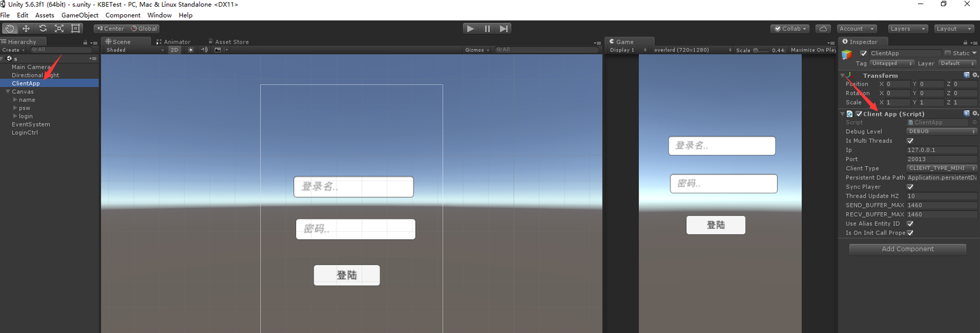The width and height of the screenshot is (980, 333).
Task: Enable the Static checkbox
Action: [947, 53]
